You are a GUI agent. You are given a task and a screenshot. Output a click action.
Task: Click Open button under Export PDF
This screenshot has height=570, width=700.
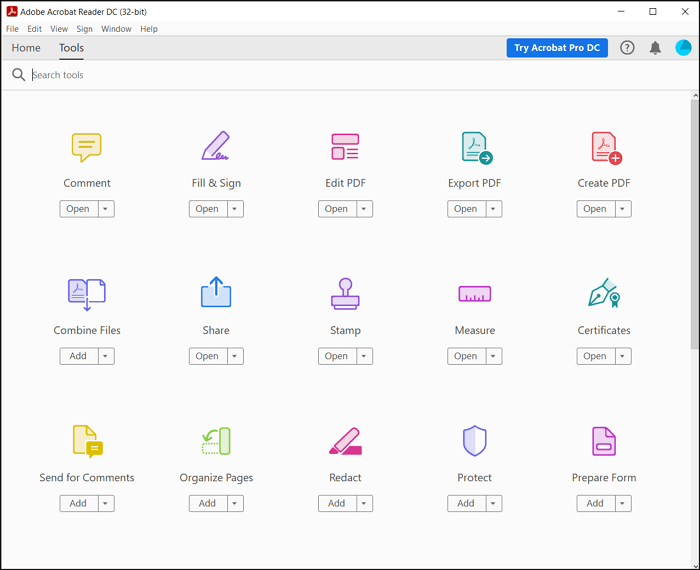pyautogui.click(x=466, y=209)
